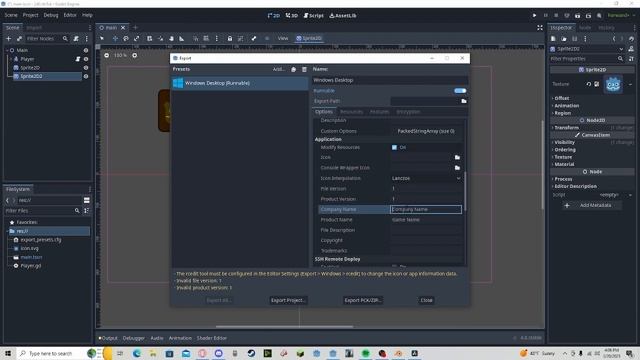The width and height of the screenshot is (640, 360).
Task: Select the Select Mode arrow tool
Action: (102, 38)
